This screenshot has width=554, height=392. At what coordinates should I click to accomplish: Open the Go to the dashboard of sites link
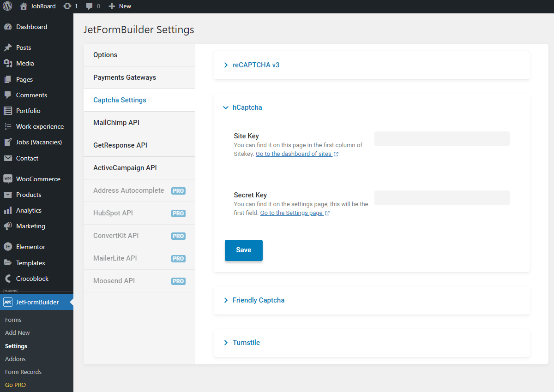[294, 154]
